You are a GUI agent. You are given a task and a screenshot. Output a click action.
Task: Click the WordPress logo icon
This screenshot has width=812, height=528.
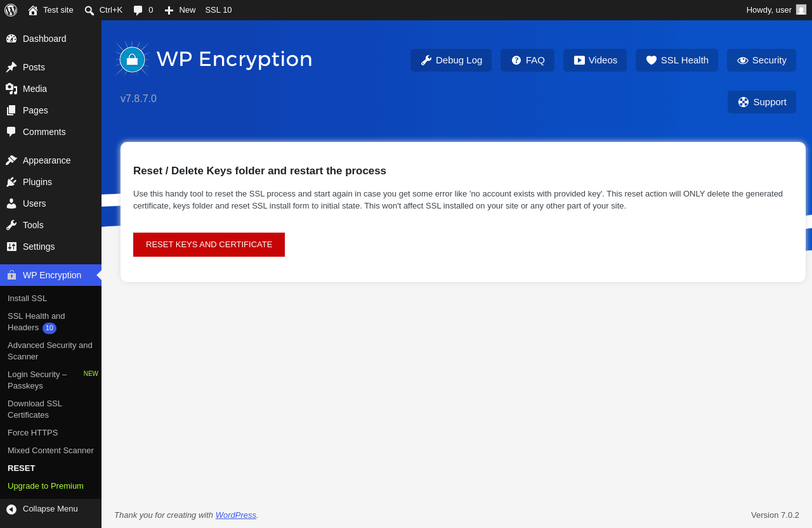[11, 10]
